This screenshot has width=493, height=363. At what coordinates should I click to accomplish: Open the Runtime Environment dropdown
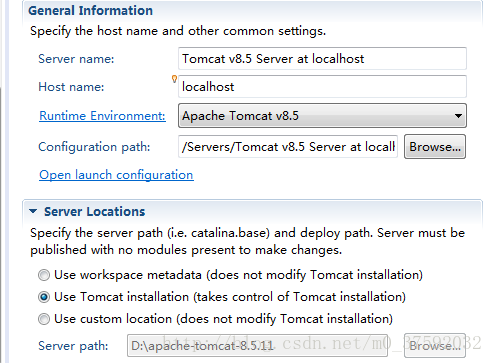tap(322, 116)
